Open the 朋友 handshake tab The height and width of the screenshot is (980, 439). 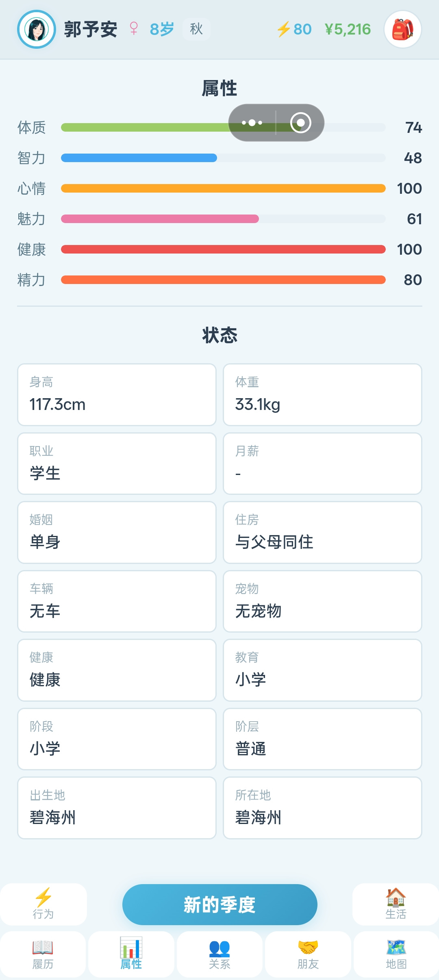point(308,954)
